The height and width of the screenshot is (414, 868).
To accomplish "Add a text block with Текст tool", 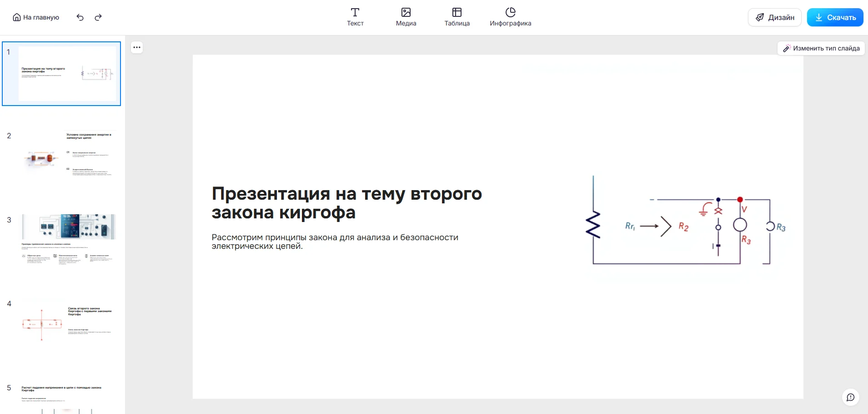I will (x=355, y=17).
